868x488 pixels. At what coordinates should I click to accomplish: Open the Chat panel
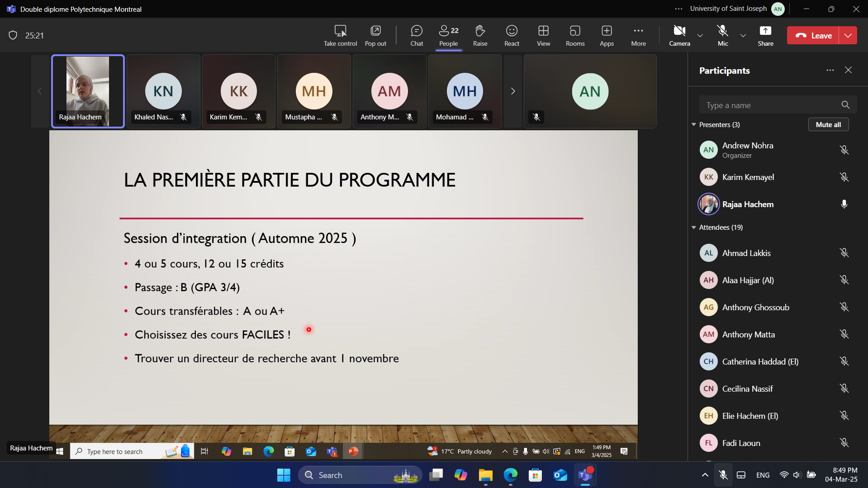coord(416,35)
